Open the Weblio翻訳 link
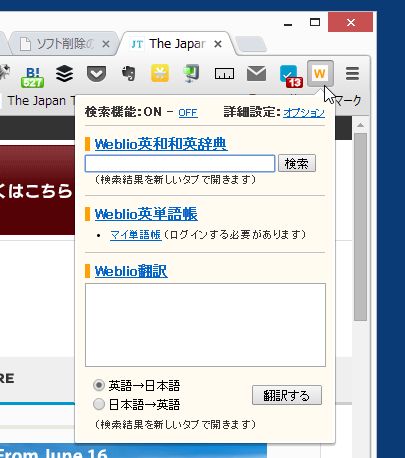The height and width of the screenshot is (458, 405). tap(131, 271)
